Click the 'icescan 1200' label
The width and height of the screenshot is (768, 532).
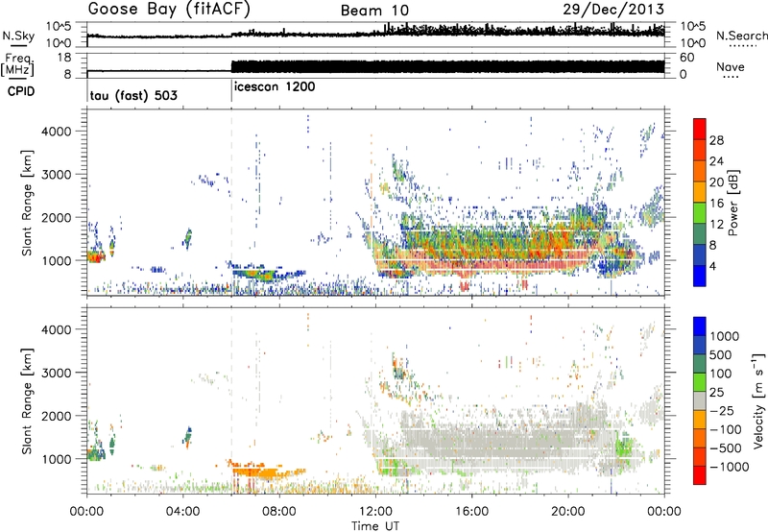click(275, 87)
